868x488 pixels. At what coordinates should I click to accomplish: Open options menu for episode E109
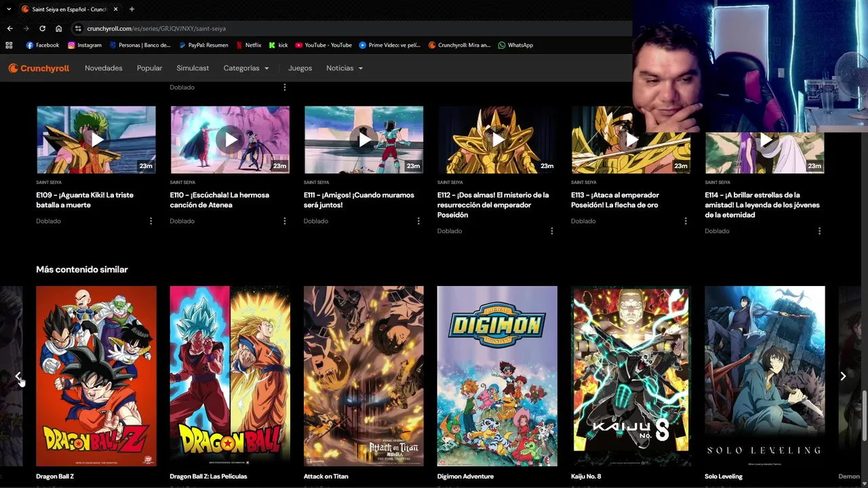click(x=151, y=221)
